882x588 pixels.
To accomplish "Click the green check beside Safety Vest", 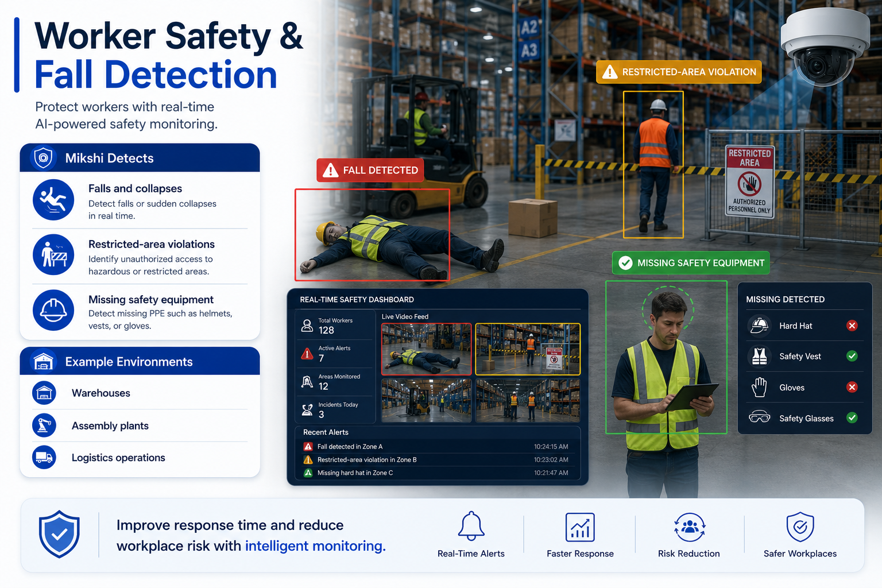I will tap(852, 356).
